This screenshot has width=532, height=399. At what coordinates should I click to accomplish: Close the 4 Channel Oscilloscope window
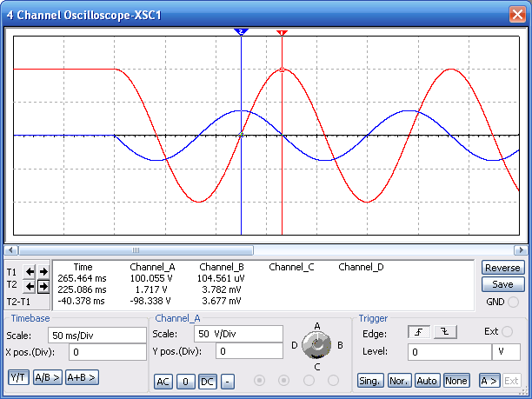coord(517,15)
